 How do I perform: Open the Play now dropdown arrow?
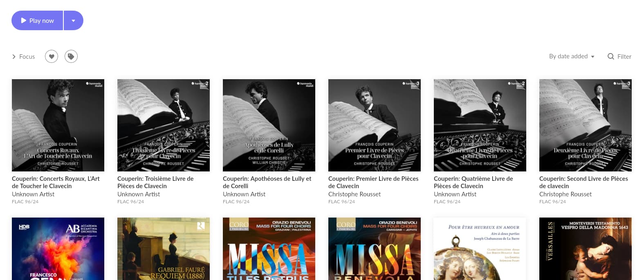[x=74, y=20]
